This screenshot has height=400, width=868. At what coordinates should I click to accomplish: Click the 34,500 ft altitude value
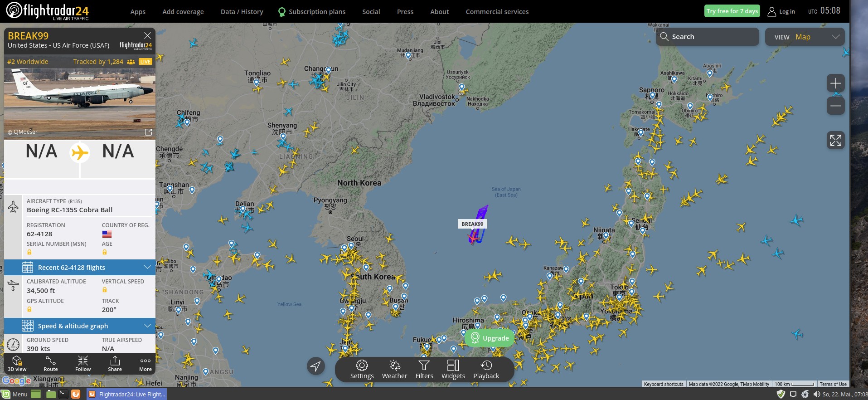[41, 291]
